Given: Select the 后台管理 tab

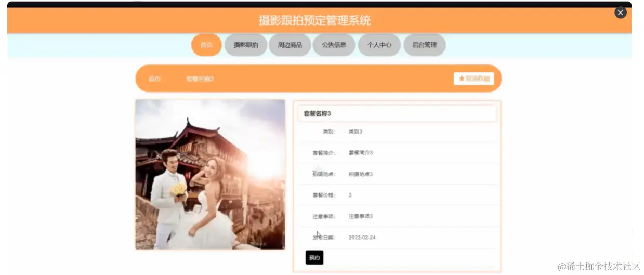Looking at the screenshot, I should pos(424,45).
